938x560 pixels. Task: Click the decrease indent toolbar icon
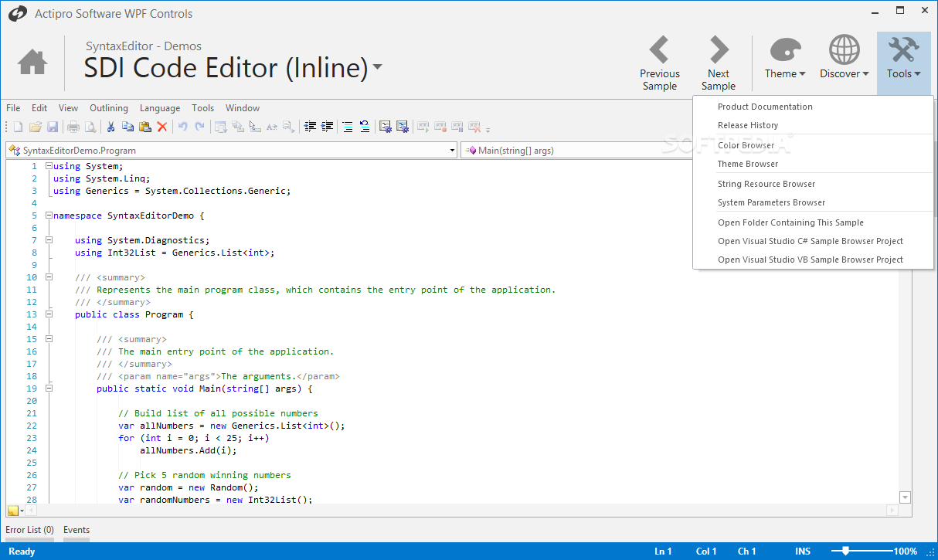pyautogui.click(x=310, y=127)
